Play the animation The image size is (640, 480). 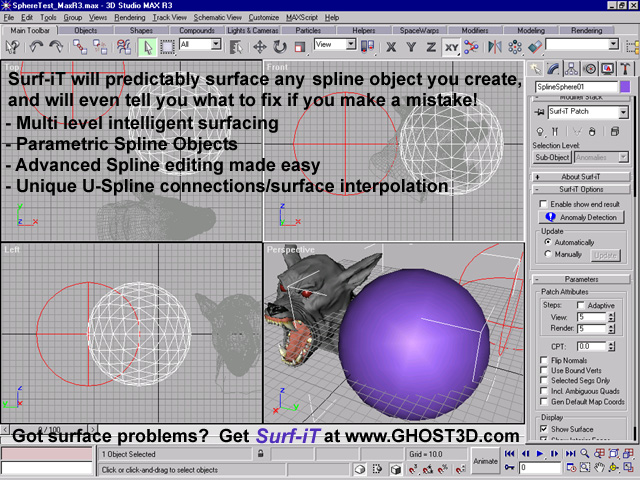coord(540,453)
